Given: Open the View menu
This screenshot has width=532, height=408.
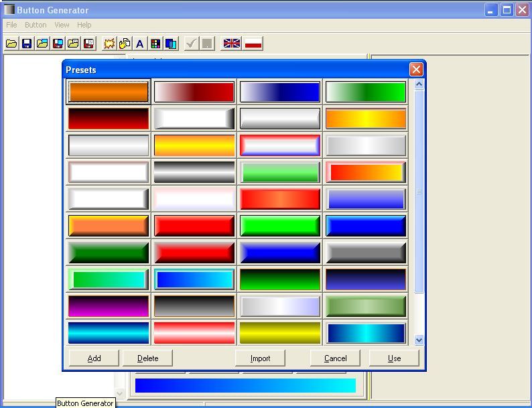Looking at the screenshot, I should (x=62, y=25).
